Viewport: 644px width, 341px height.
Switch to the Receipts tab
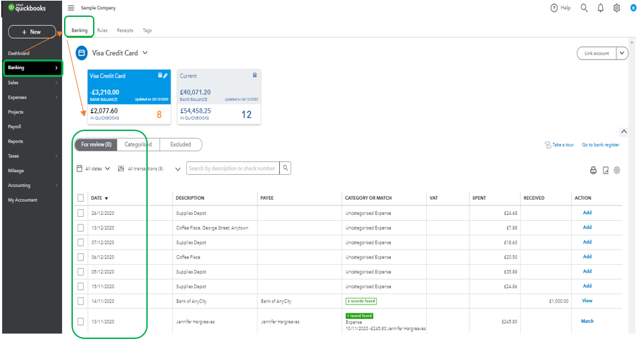125,30
